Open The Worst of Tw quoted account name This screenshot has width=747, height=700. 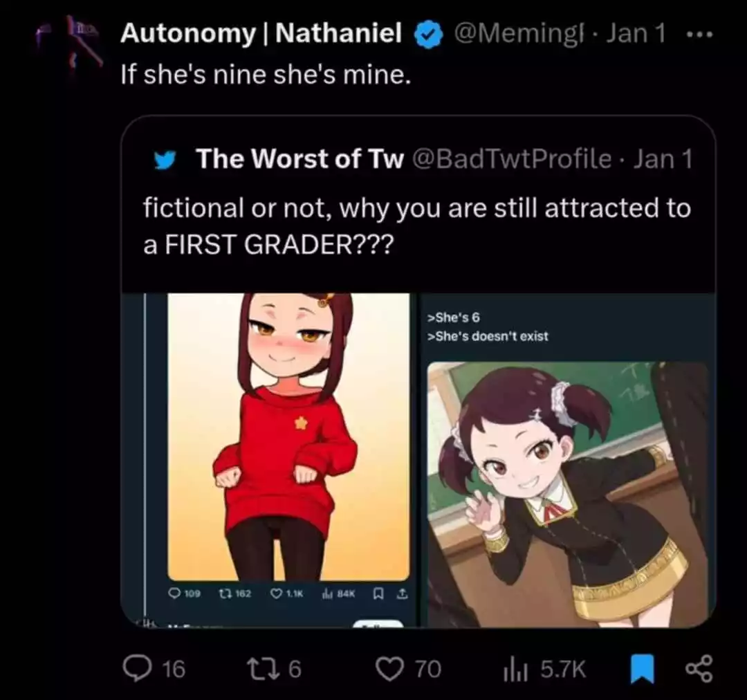tap(300, 158)
